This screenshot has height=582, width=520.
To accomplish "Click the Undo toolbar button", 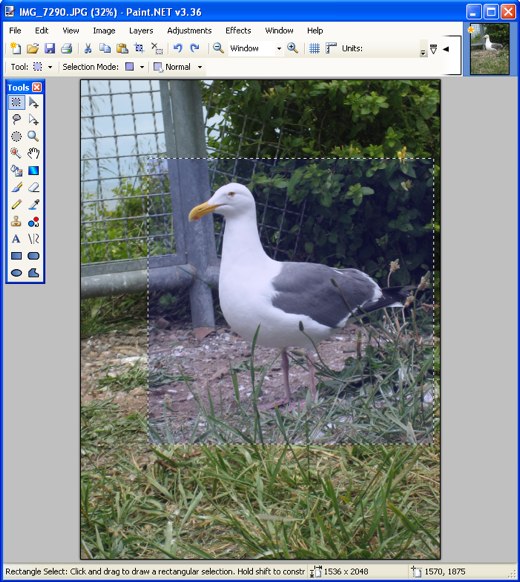I will [x=178, y=48].
